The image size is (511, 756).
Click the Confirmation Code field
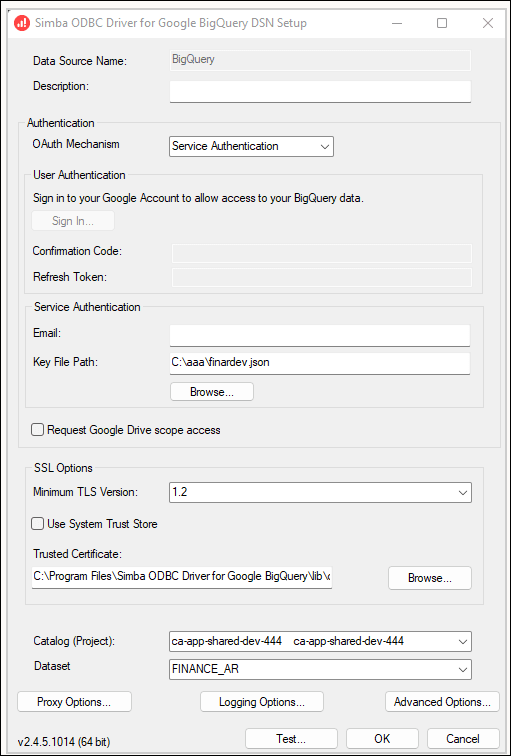322,253
